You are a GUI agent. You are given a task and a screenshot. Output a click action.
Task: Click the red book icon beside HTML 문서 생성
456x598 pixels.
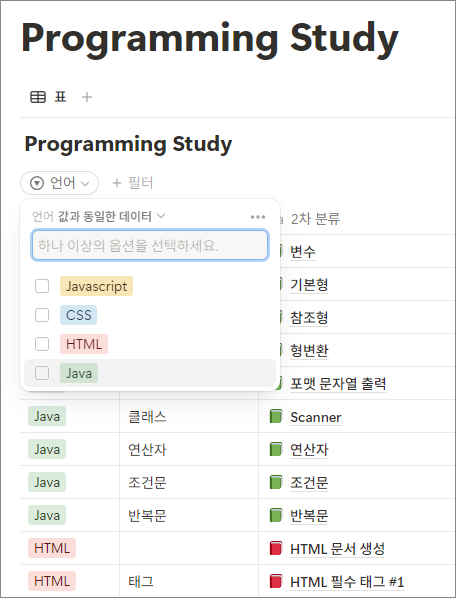click(x=276, y=548)
